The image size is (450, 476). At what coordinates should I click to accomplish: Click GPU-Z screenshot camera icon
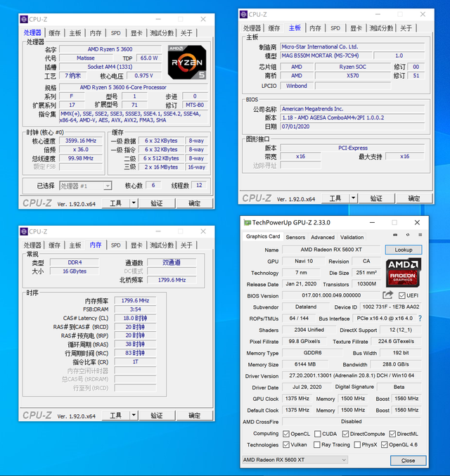tap(395, 235)
